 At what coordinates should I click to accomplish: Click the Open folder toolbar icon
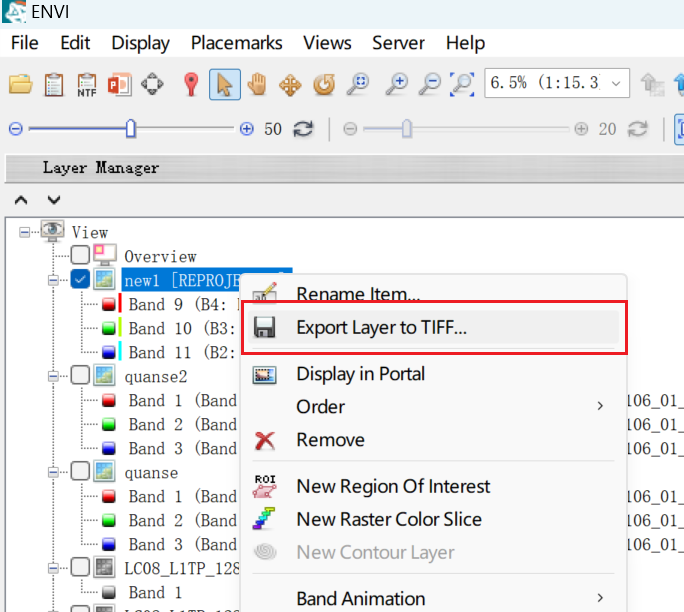point(21,84)
